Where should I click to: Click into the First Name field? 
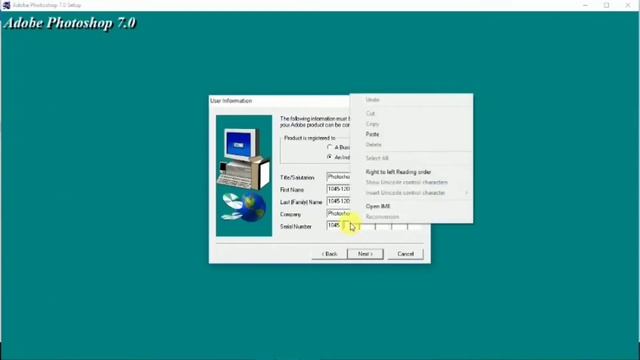tap(338, 189)
